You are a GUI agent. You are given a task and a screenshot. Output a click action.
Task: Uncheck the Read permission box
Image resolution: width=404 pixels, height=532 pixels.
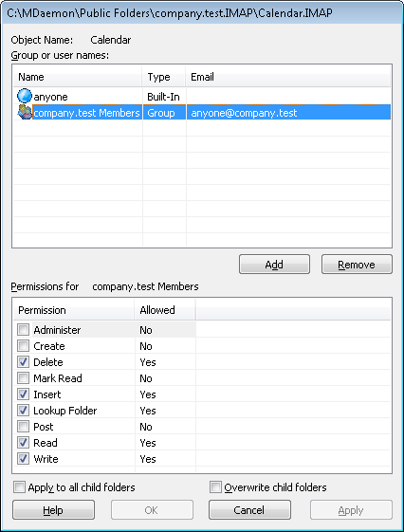[x=23, y=443]
